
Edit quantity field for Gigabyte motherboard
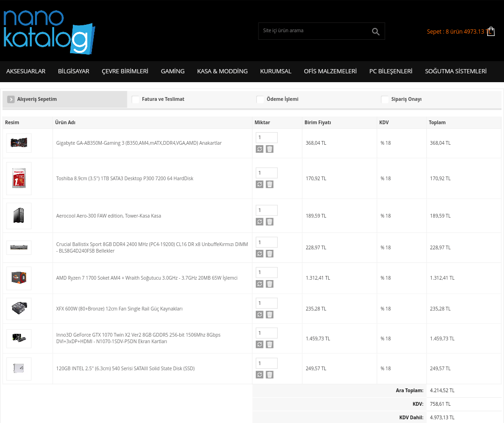click(x=266, y=137)
